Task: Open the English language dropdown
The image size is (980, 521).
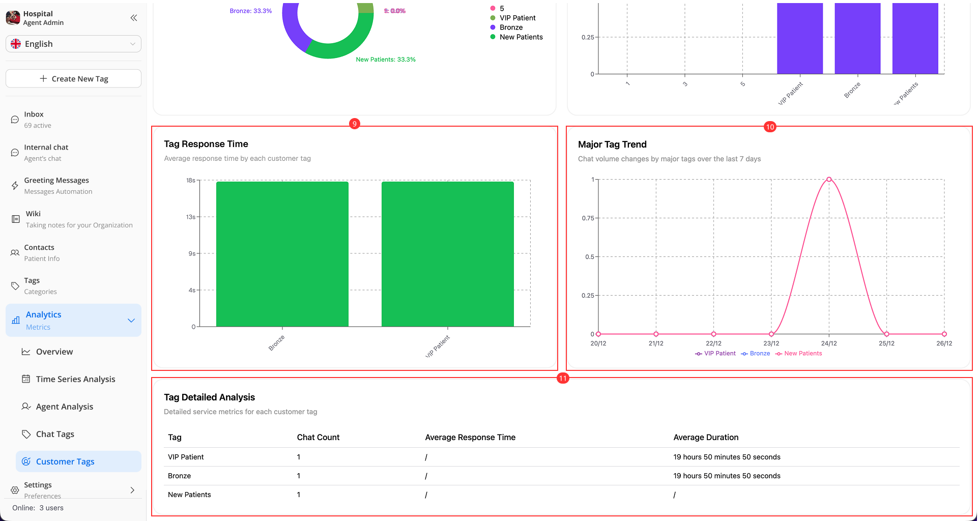Action: 73,44
